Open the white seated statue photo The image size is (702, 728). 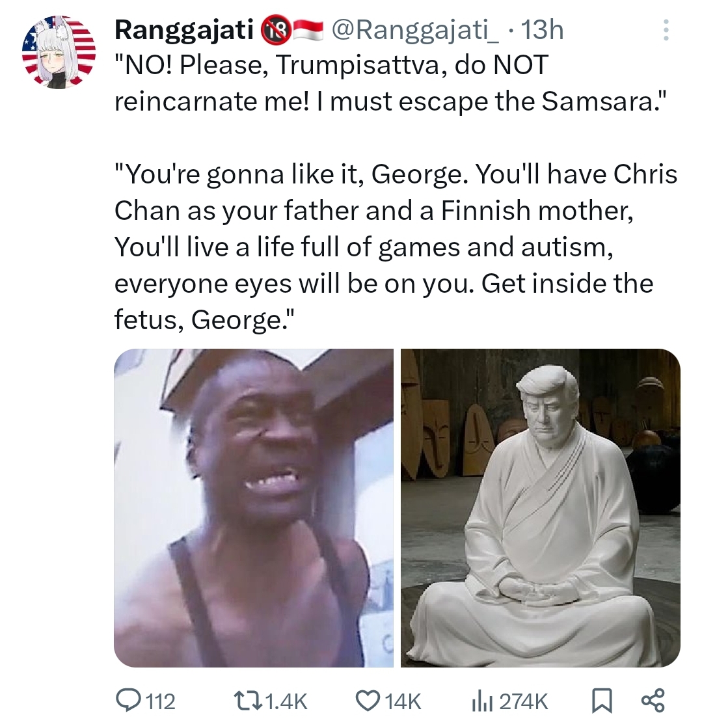point(541,508)
